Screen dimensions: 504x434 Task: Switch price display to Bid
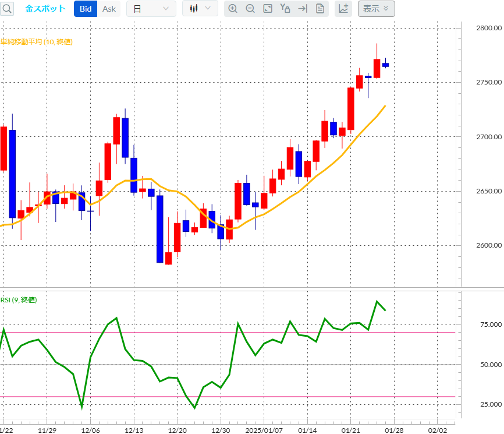[86, 9]
